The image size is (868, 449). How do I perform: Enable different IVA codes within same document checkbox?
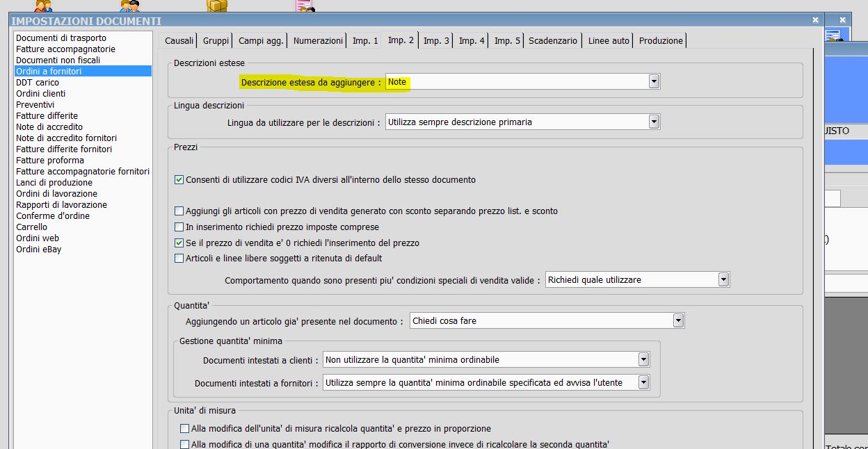[x=179, y=180]
